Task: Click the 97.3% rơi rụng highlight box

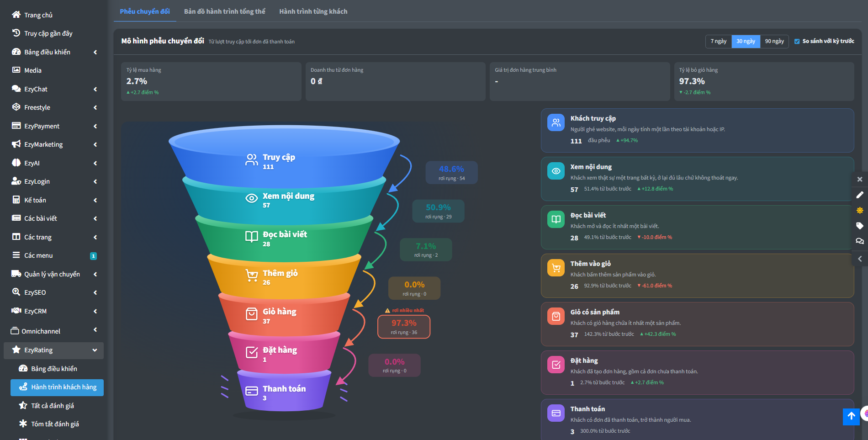Action: coord(404,327)
